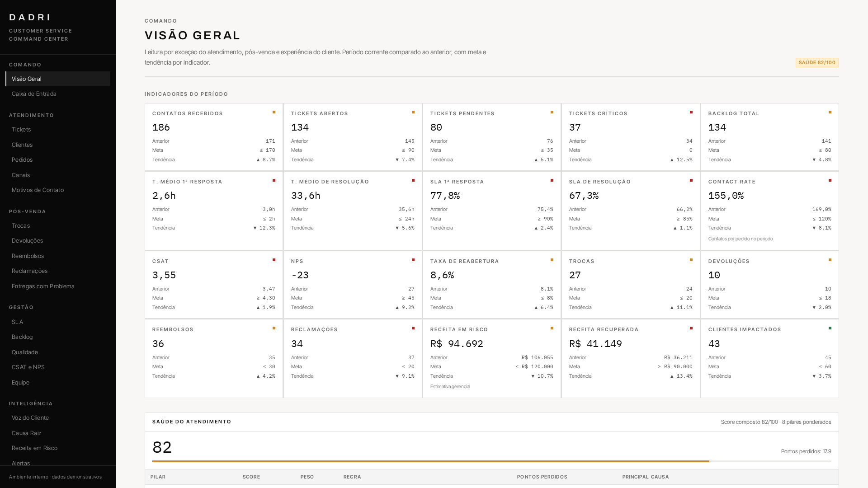Screen dimensions: 868x488
Task: Click the large health score 82
Action: pyautogui.click(x=162, y=447)
